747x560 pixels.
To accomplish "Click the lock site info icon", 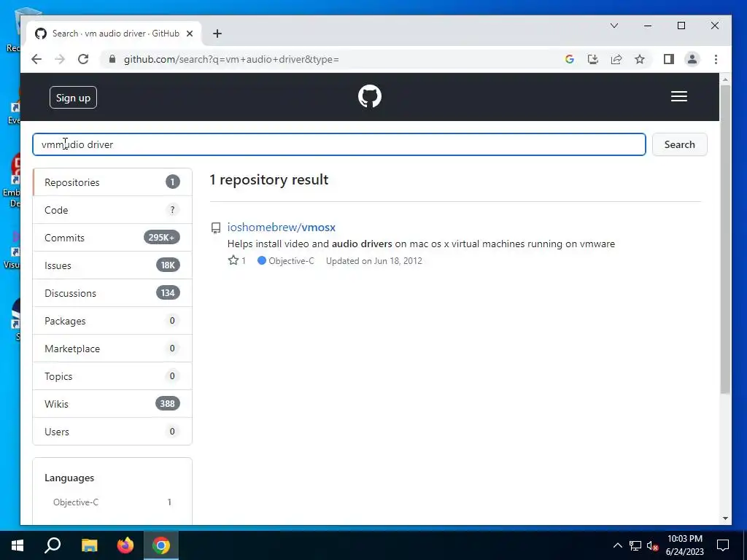I will click(x=112, y=59).
